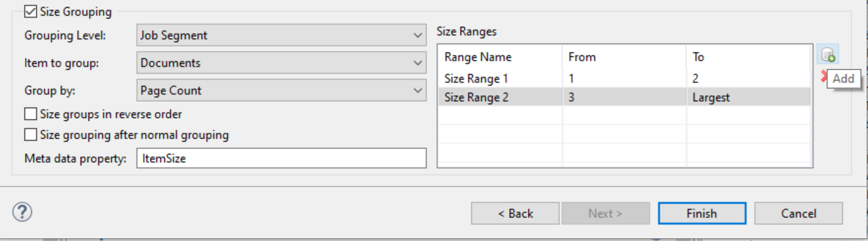Click the red Remove range icon

(x=823, y=78)
